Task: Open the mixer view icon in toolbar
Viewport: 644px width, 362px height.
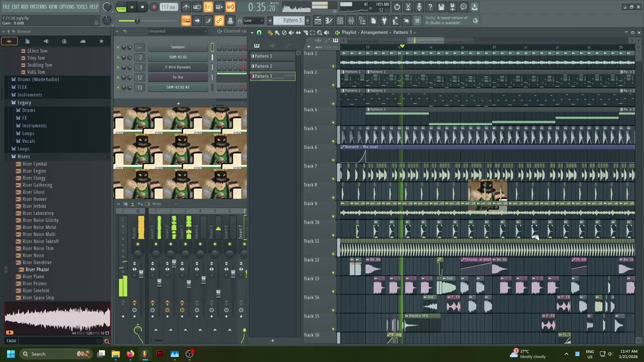Action: [351, 21]
